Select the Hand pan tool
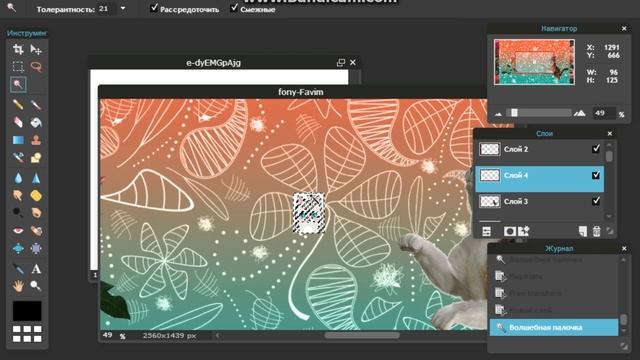The height and width of the screenshot is (360, 640). click(18, 286)
